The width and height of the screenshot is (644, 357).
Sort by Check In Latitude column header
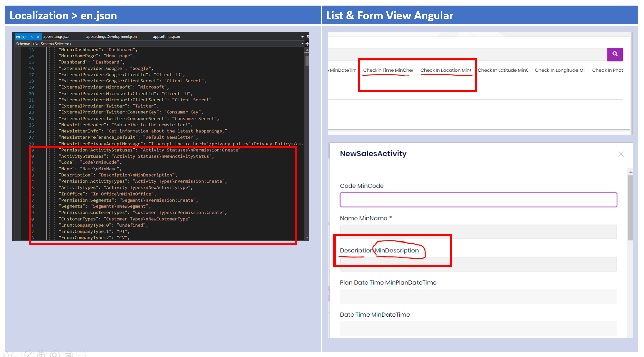pyautogui.click(x=503, y=70)
